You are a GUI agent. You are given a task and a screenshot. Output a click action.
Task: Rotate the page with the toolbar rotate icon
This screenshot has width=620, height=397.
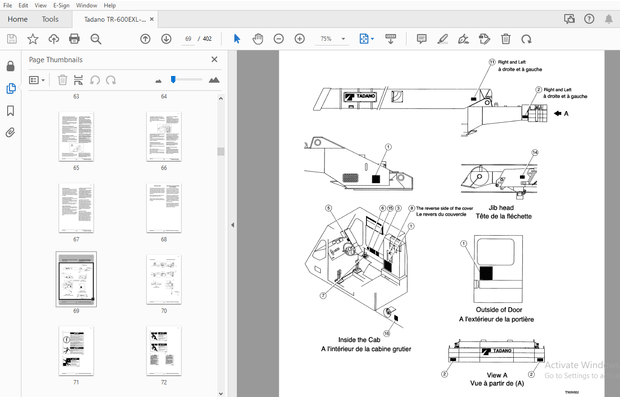(x=526, y=39)
